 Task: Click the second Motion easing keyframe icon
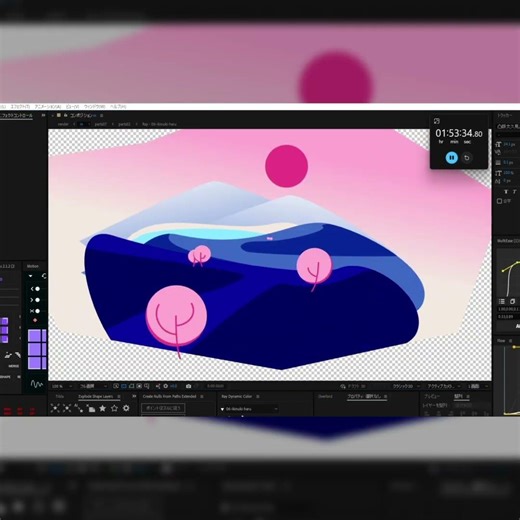coord(35,300)
